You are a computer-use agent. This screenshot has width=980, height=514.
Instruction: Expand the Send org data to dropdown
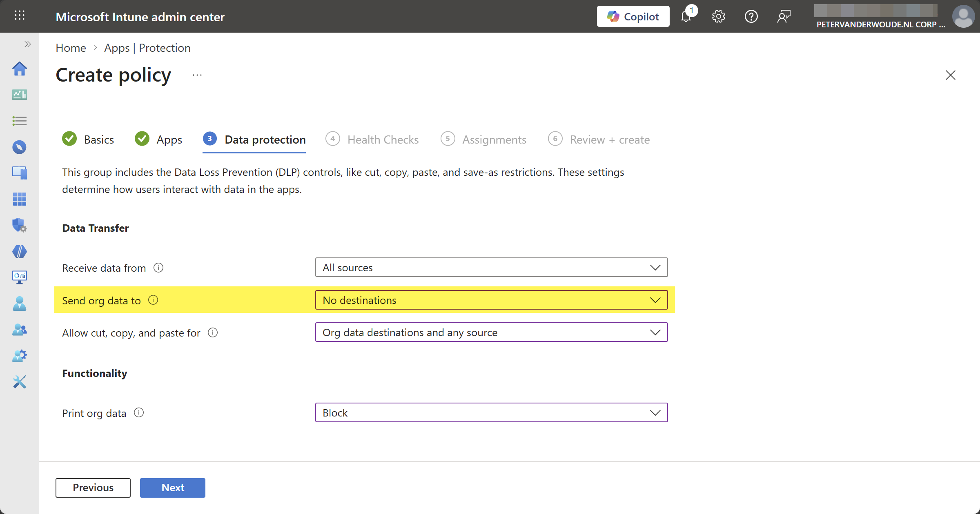coord(491,300)
